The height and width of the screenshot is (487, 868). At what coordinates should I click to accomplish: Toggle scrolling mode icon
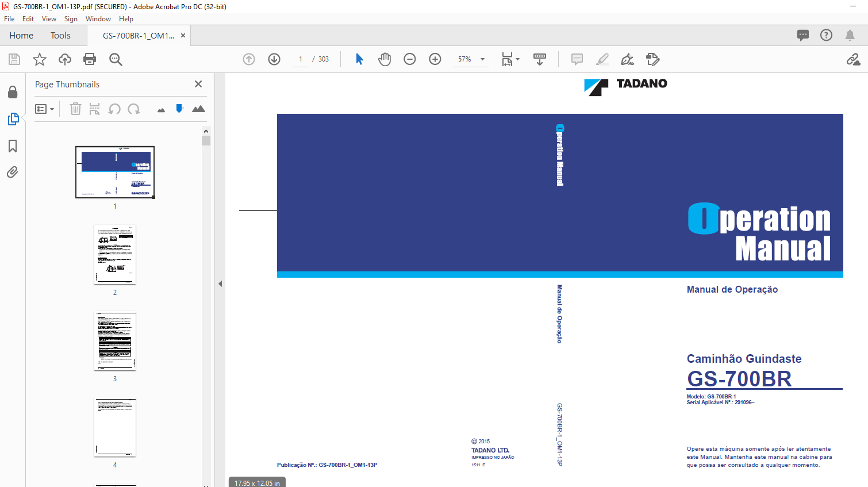click(540, 59)
